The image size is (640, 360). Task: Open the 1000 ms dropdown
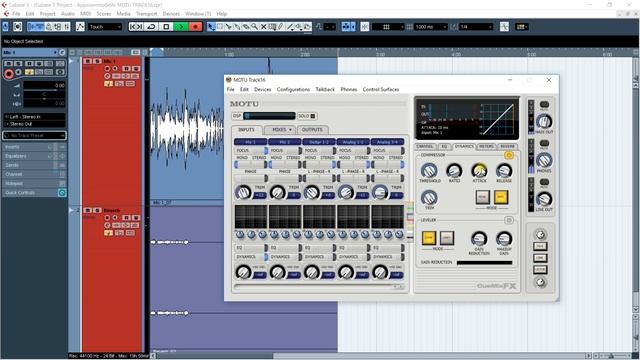click(431, 27)
